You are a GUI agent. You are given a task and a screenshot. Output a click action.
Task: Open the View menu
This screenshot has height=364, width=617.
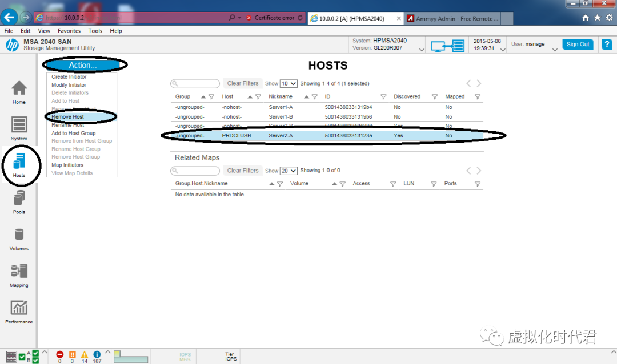(44, 31)
